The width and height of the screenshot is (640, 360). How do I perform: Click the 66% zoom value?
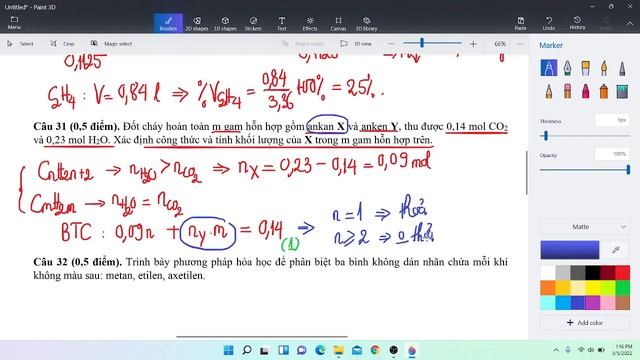click(x=500, y=44)
